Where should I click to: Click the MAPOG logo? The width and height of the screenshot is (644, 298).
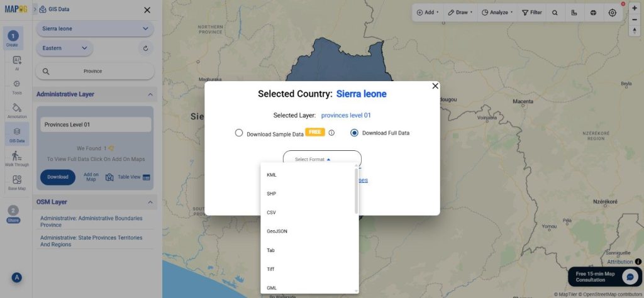point(16,9)
